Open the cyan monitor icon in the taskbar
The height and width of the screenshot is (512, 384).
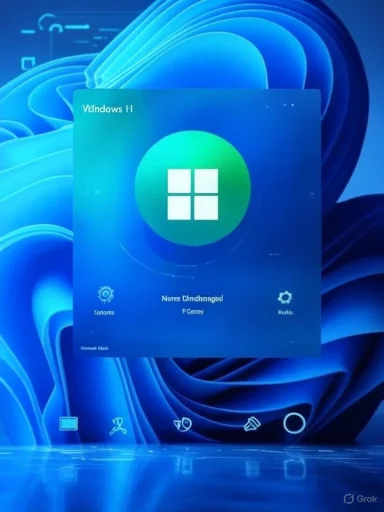coord(69,424)
